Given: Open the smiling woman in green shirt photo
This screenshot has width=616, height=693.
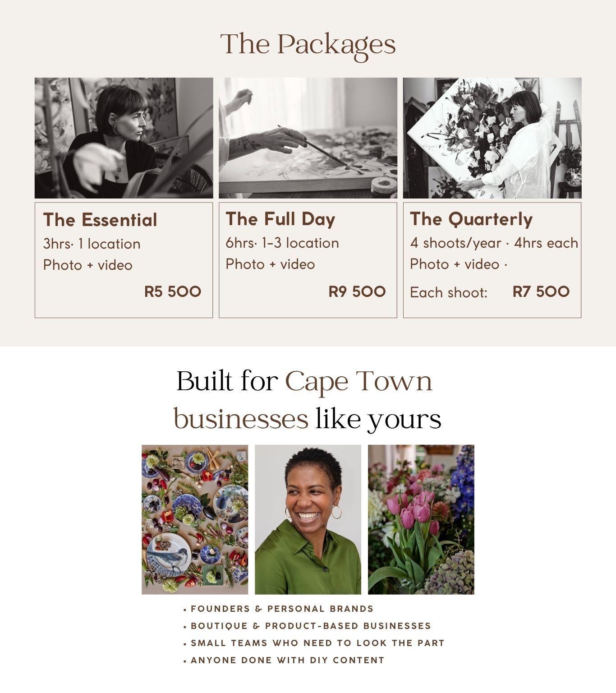Looking at the screenshot, I should (x=308, y=519).
